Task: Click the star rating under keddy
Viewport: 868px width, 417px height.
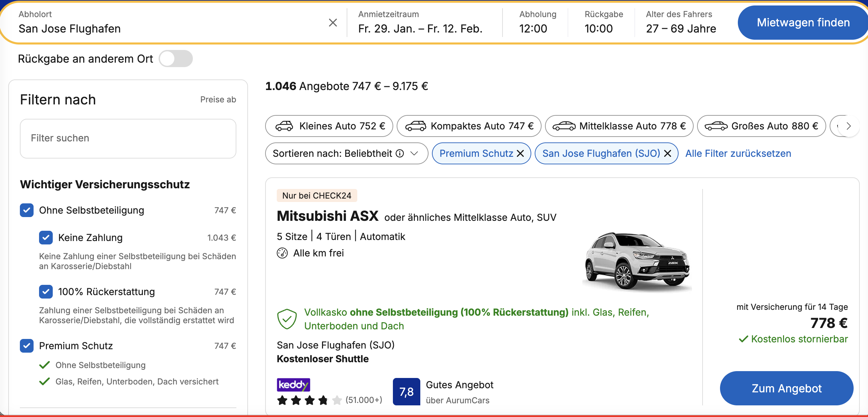Action: 309,400
